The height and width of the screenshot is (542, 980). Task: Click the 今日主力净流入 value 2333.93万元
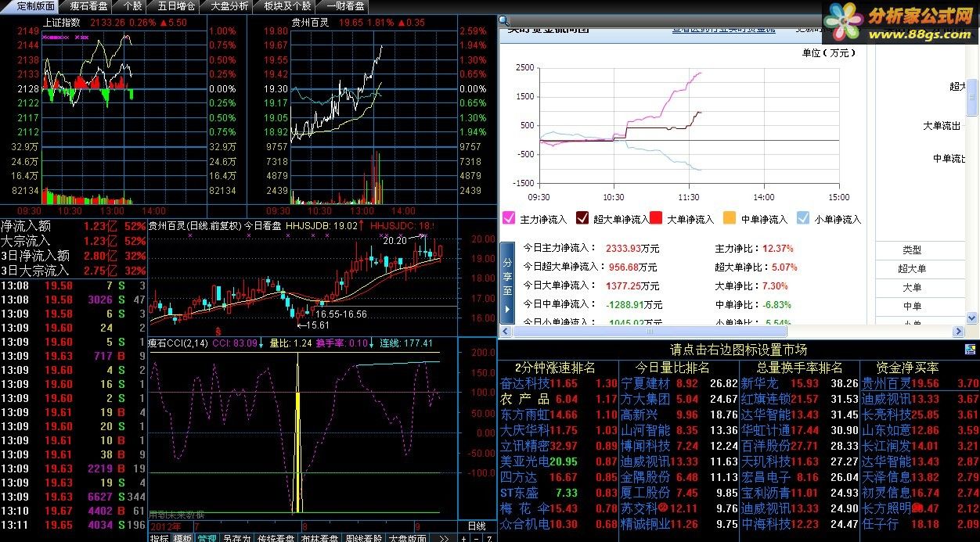(632, 249)
